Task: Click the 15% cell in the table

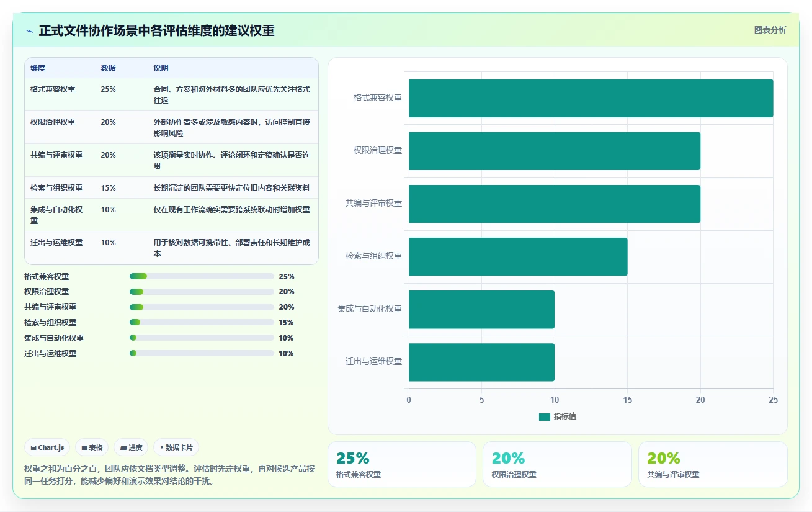Action: [x=108, y=188]
